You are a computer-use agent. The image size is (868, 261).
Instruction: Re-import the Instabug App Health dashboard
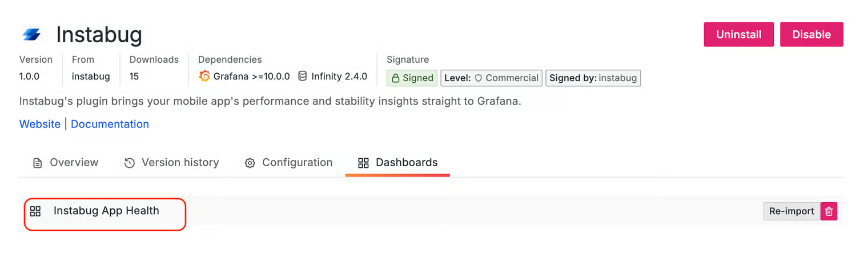791,211
